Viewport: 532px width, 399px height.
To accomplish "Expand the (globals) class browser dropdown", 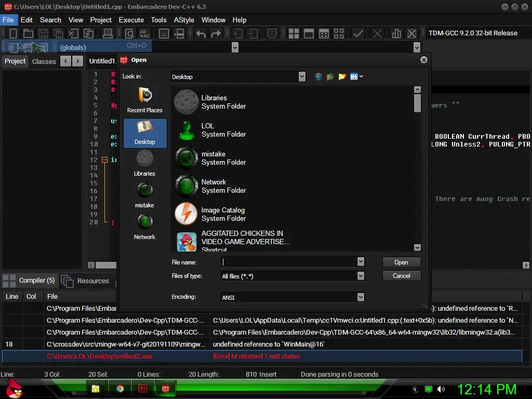I will tap(235, 47).
